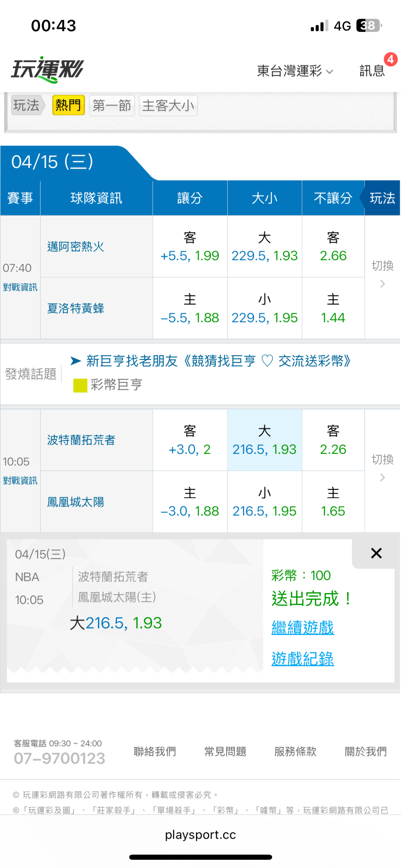Toggle the selected 大 216.5, 1.93 bet cell
Screen dimensions: 401x868
(264, 440)
